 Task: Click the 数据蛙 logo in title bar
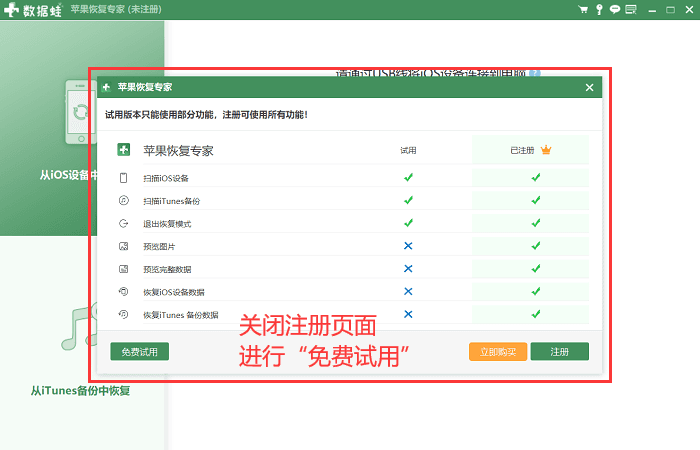click(x=33, y=10)
